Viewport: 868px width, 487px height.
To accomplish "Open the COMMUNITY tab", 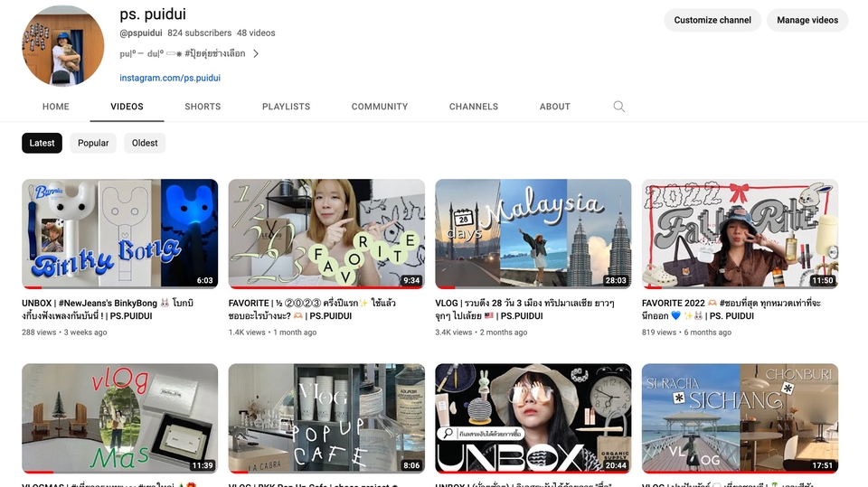I will [380, 107].
